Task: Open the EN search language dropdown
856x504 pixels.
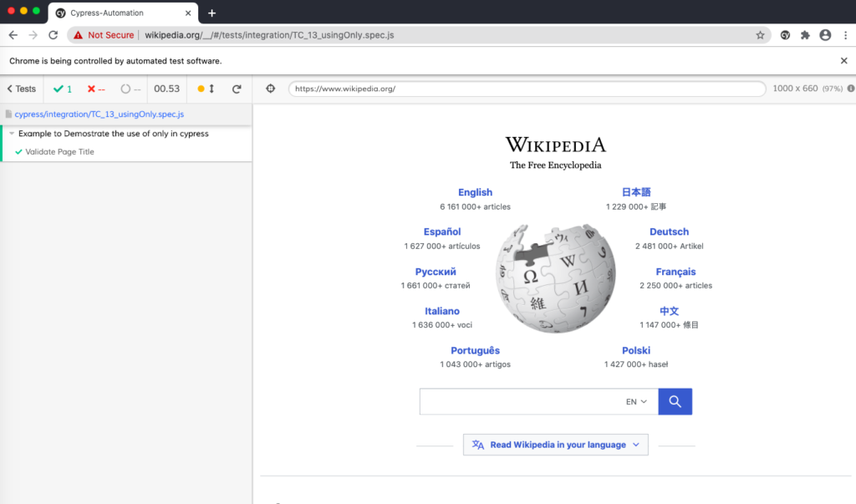Action: (636, 402)
